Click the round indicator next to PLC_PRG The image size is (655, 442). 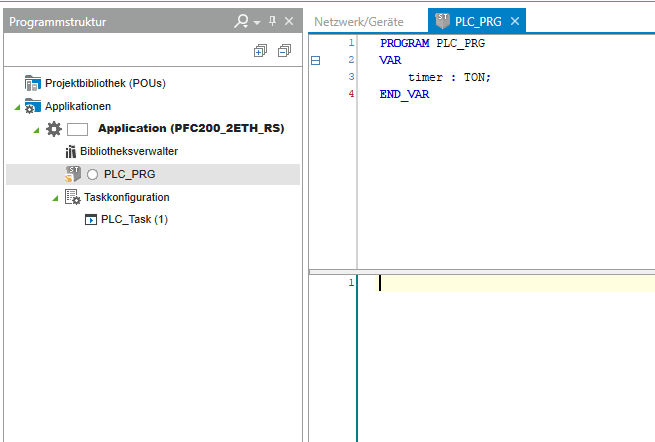(x=93, y=175)
